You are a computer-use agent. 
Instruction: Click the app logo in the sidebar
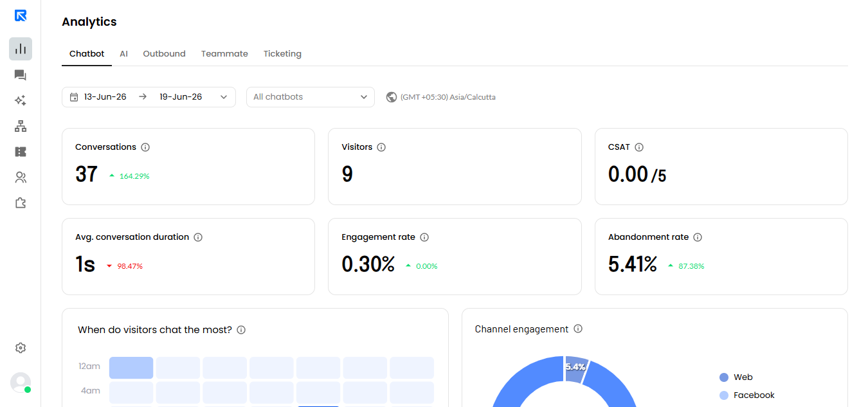pos(21,15)
